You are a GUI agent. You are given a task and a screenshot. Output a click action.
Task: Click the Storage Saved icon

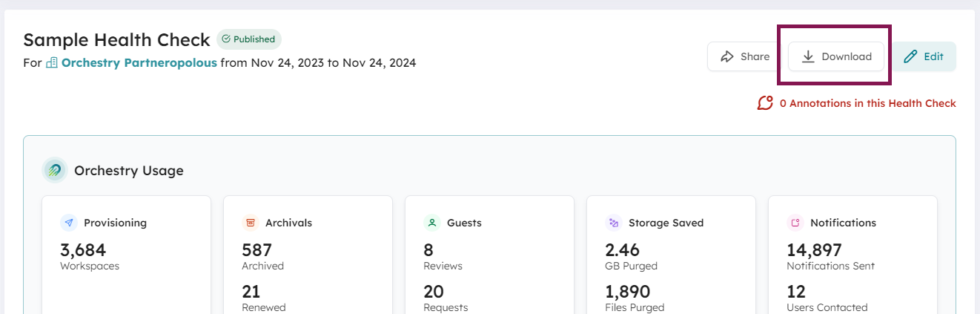614,223
